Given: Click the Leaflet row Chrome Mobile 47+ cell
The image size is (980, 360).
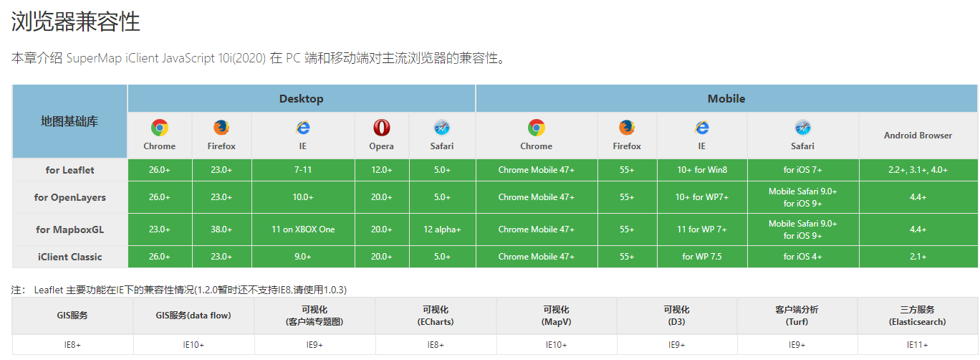Looking at the screenshot, I should tap(536, 170).
